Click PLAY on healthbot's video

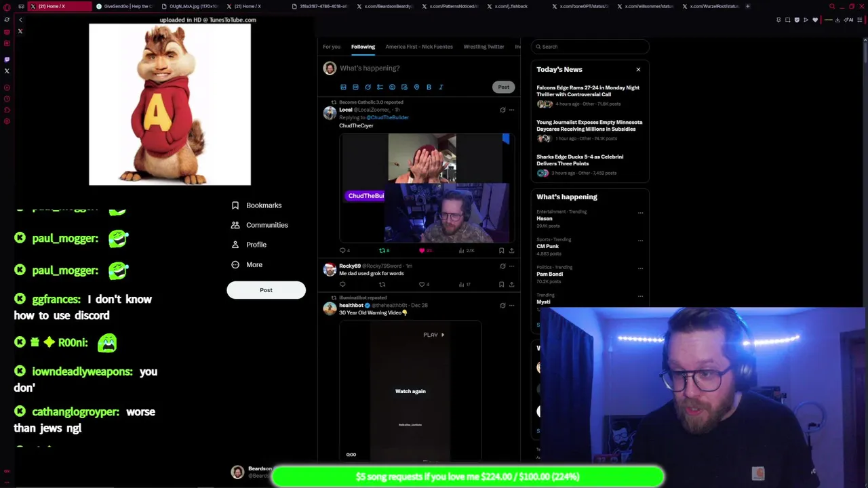click(x=433, y=335)
